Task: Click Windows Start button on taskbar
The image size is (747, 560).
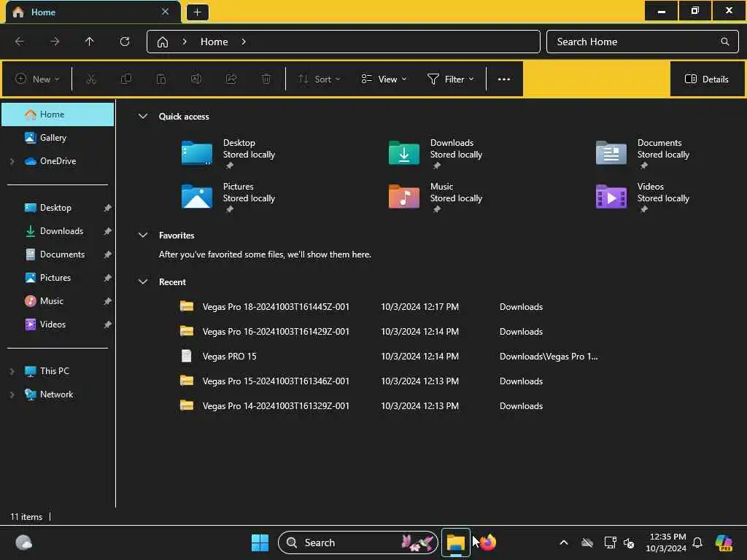Action: point(260,542)
